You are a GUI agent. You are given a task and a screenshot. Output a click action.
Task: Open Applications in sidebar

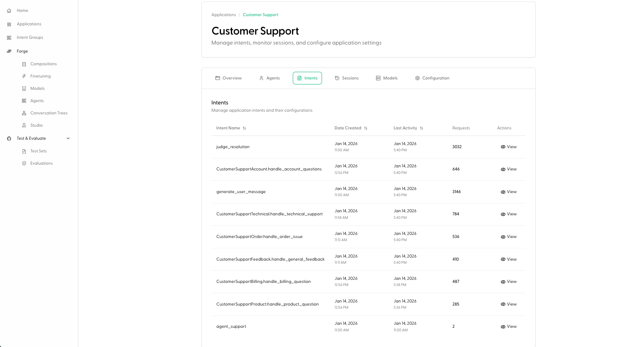(x=29, y=24)
